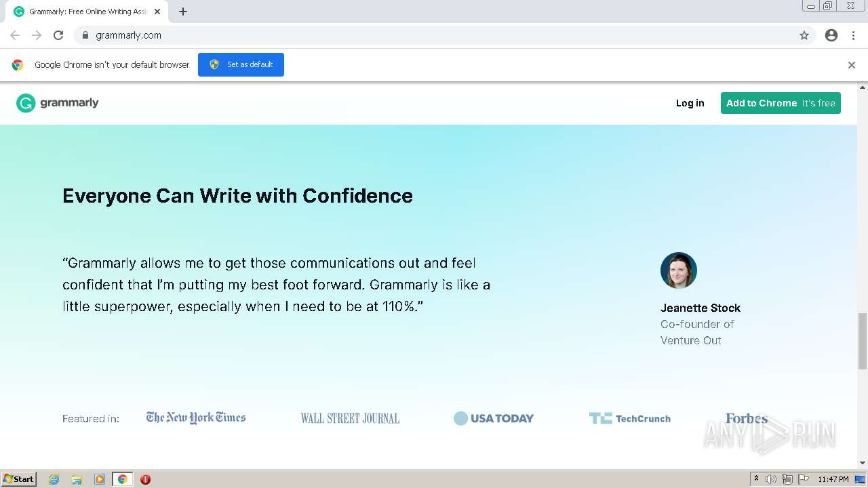
Task: Click the page's vertical scrollbar thumb
Action: 863,341
